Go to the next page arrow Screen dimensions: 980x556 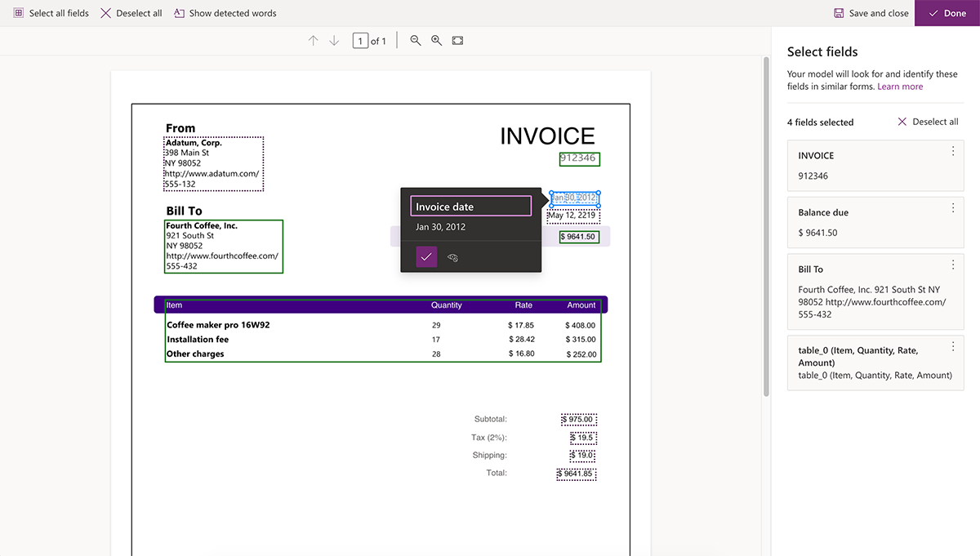[334, 41]
